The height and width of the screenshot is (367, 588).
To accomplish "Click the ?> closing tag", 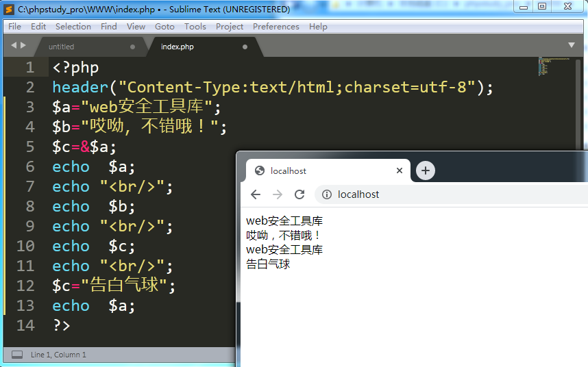I will [62, 325].
